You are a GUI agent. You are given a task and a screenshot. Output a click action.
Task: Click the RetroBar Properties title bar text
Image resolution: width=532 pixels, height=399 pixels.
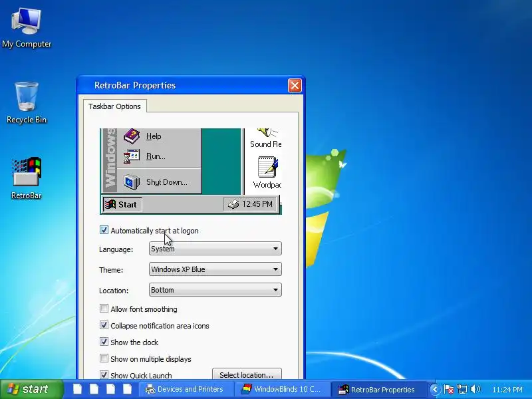point(135,85)
